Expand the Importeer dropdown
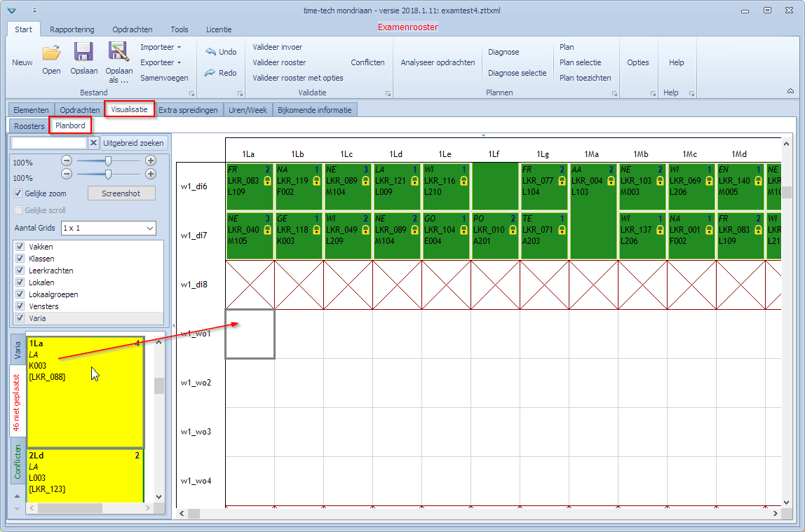805x532 pixels. (x=161, y=47)
